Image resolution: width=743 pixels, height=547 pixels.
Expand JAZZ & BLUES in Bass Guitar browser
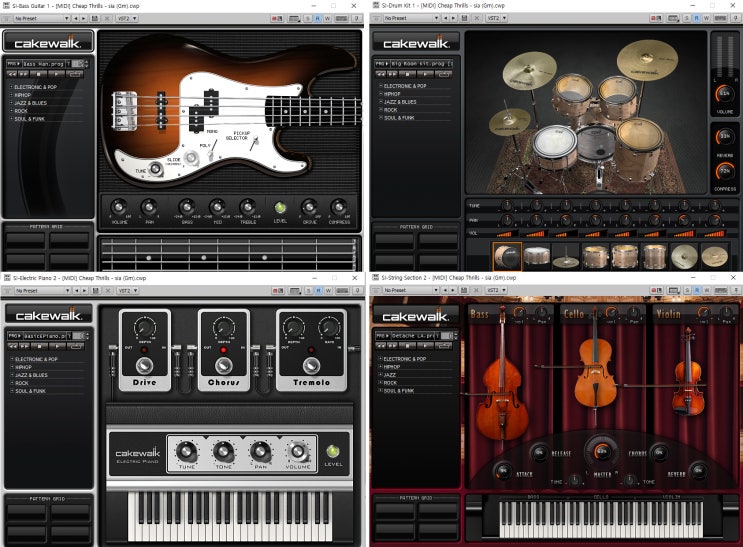[31, 103]
